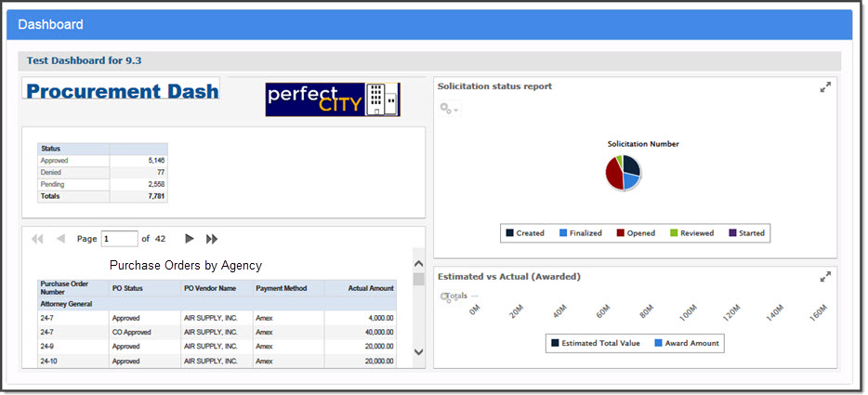Toggle Estimated Total Value legend series
This screenshot has width=868, height=395.
(595, 343)
